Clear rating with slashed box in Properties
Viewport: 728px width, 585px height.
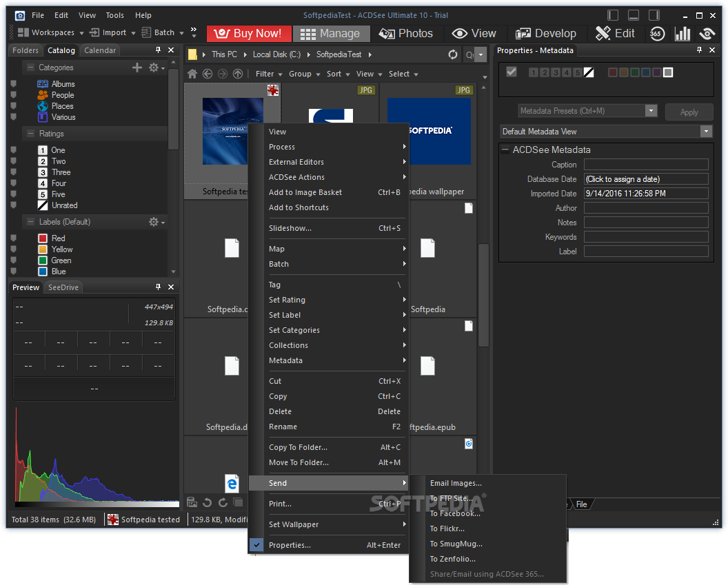589,72
